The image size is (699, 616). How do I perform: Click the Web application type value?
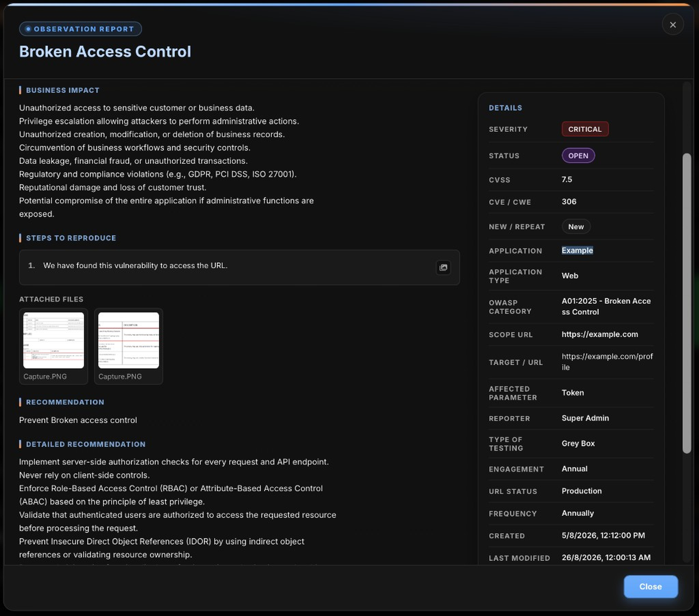tap(570, 276)
